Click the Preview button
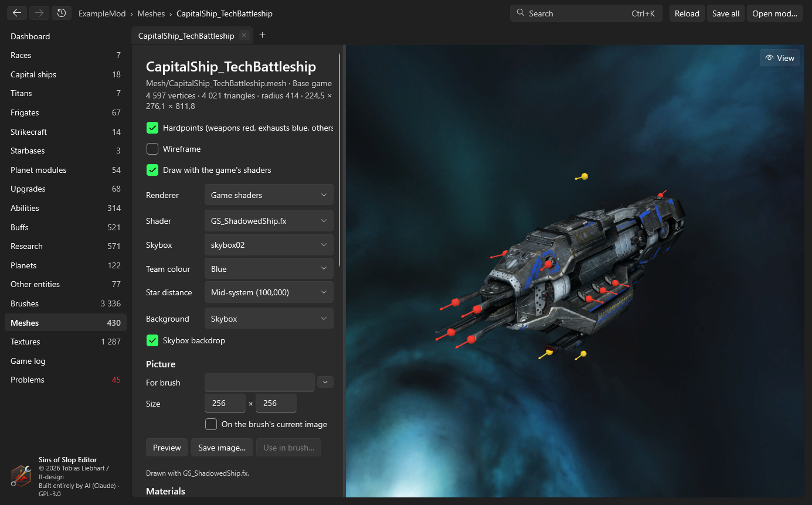This screenshot has height=505, width=812. 167,448
